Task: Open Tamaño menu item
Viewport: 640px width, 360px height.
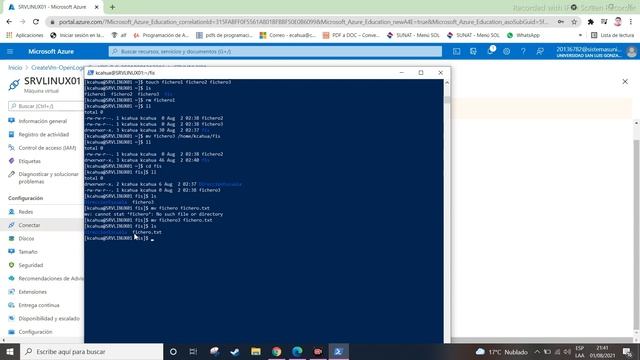Action: 28,252
